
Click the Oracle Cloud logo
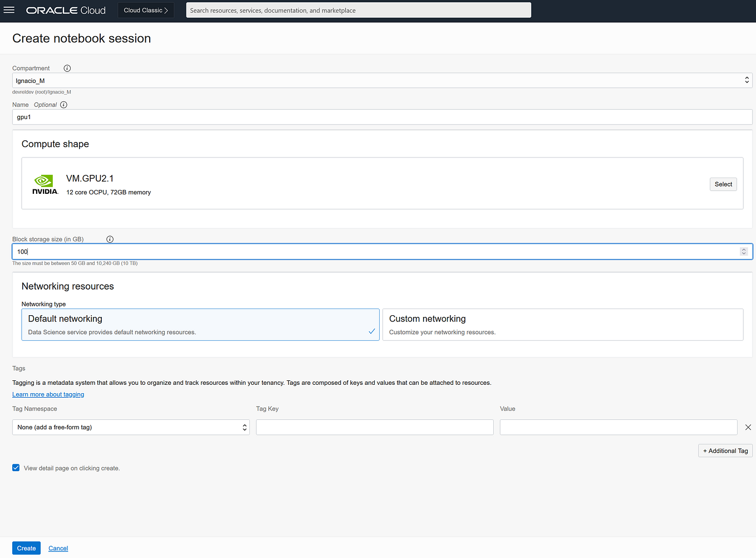point(65,9)
